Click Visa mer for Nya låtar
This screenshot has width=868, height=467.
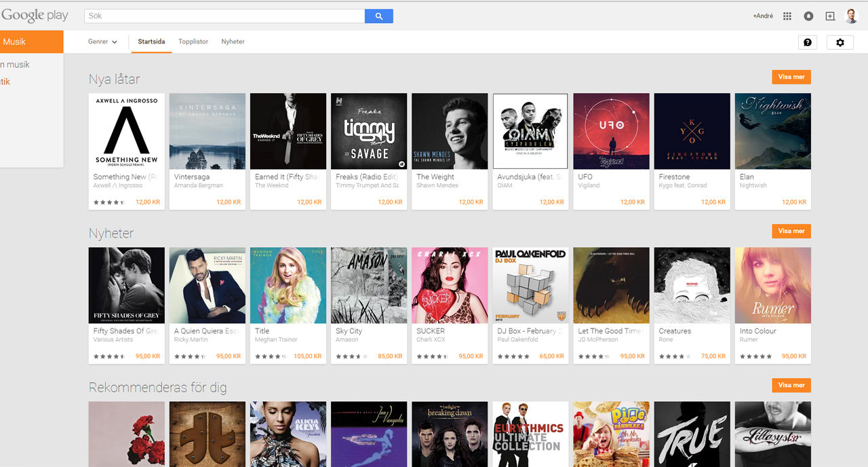pyautogui.click(x=791, y=77)
